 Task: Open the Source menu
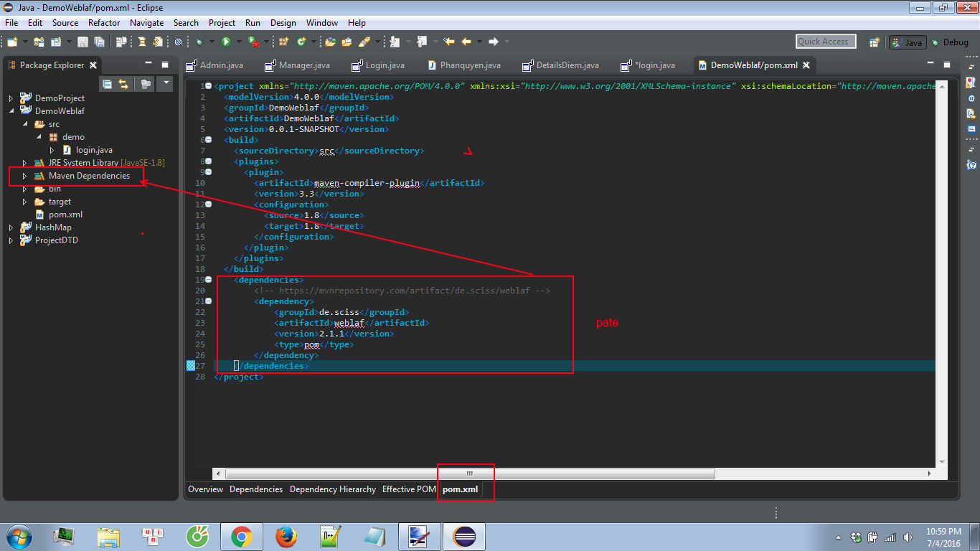(x=65, y=23)
